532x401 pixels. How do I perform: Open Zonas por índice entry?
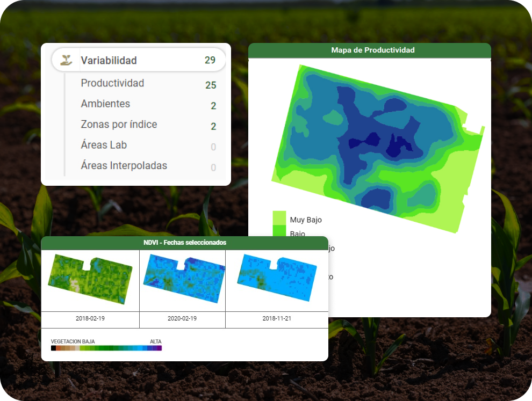pyautogui.click(x=119, y=125)
